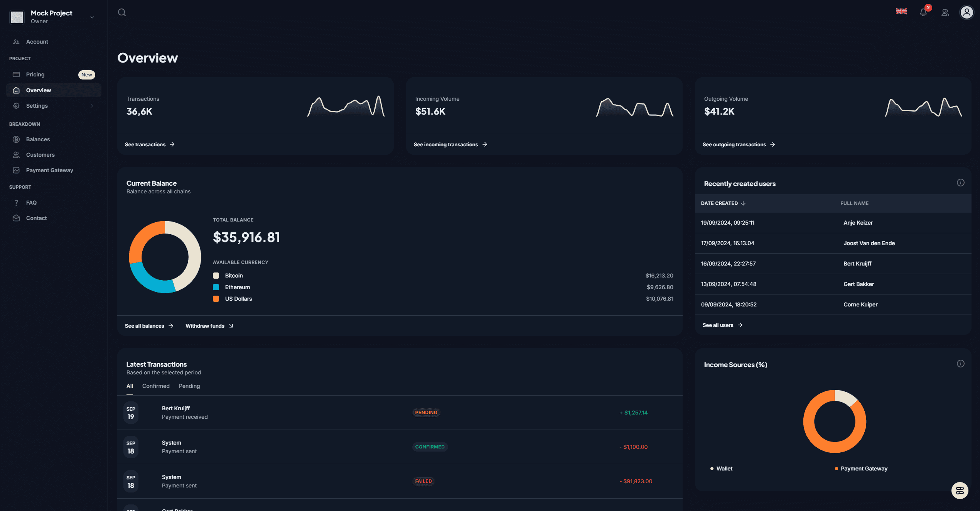Open See outgoing transactions link
Image resolution: width=980 pixels, height=511 pixels.
(x=739, y=144)
